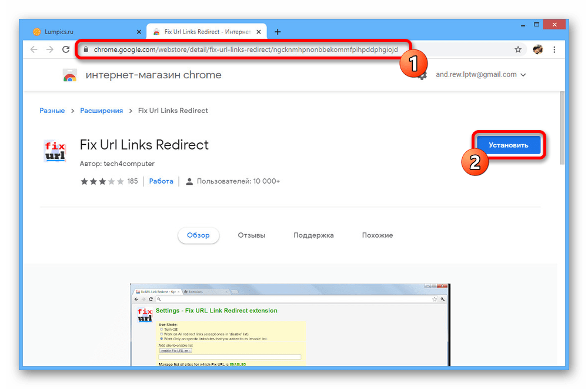
Task: Reload the page with the refresh icon
Action: click(x=66, y=49)
